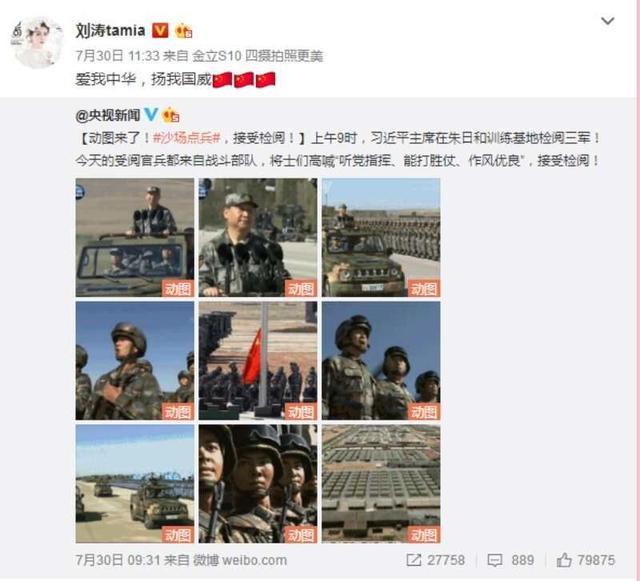Click the blue V badge beside 央视新闻
This screenshot has height=581, width=640.
[x=151, y=115]
